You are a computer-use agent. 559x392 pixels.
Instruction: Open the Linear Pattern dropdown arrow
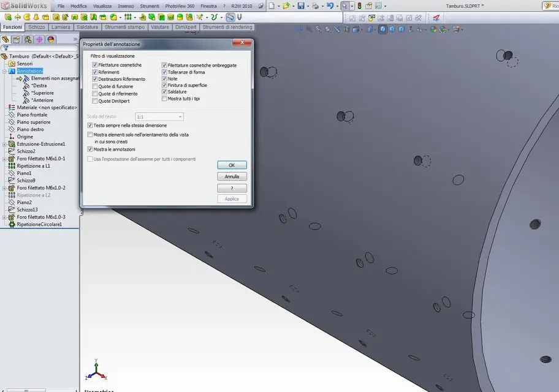pyautogui.click(x=135, y=17)
